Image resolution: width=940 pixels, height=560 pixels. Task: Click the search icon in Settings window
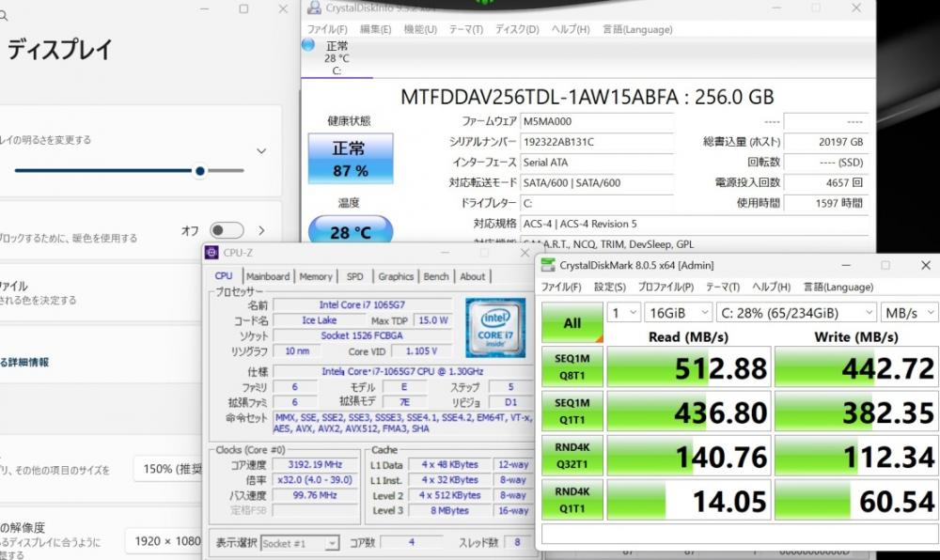pyautogui.click(x=3, y=16)
